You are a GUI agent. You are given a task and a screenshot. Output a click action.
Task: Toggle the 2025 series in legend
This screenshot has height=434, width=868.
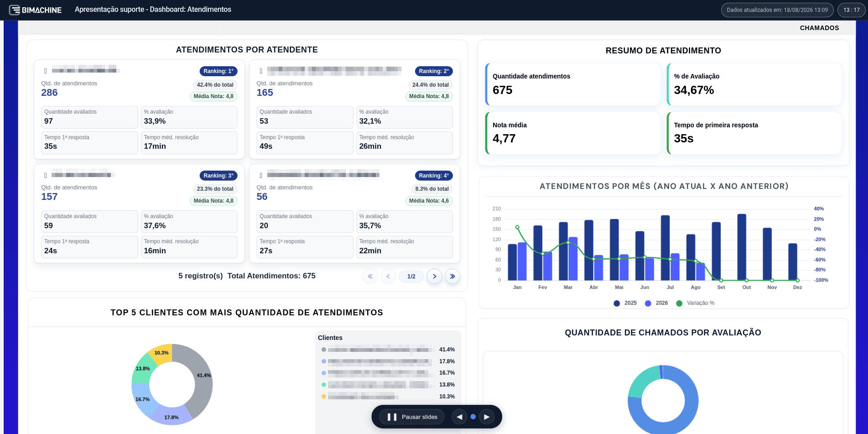coord(625,303)
